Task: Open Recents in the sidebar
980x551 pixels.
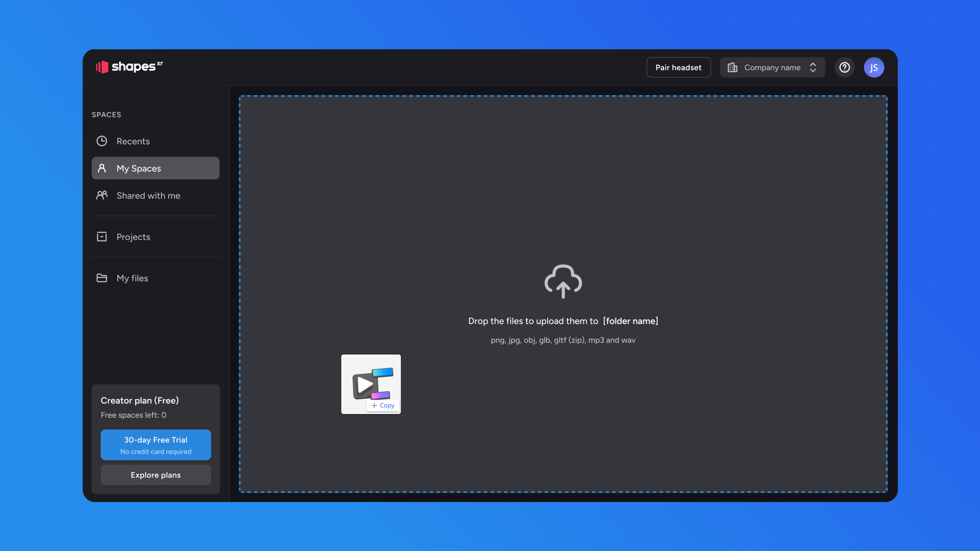Action: click(155, 141)
